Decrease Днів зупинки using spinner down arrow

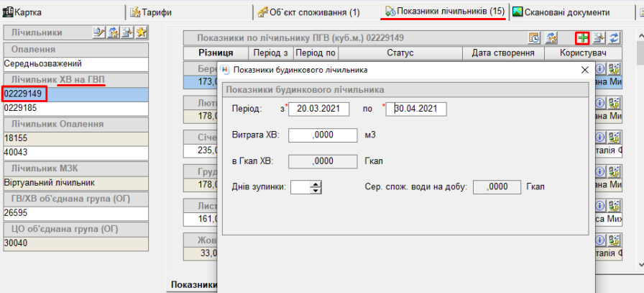click(x=316, y=191)
